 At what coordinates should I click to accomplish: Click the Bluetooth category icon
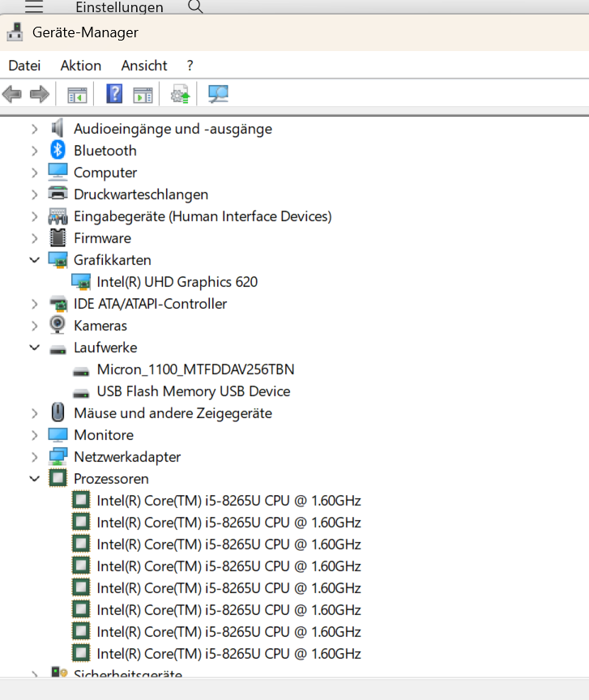58,150
